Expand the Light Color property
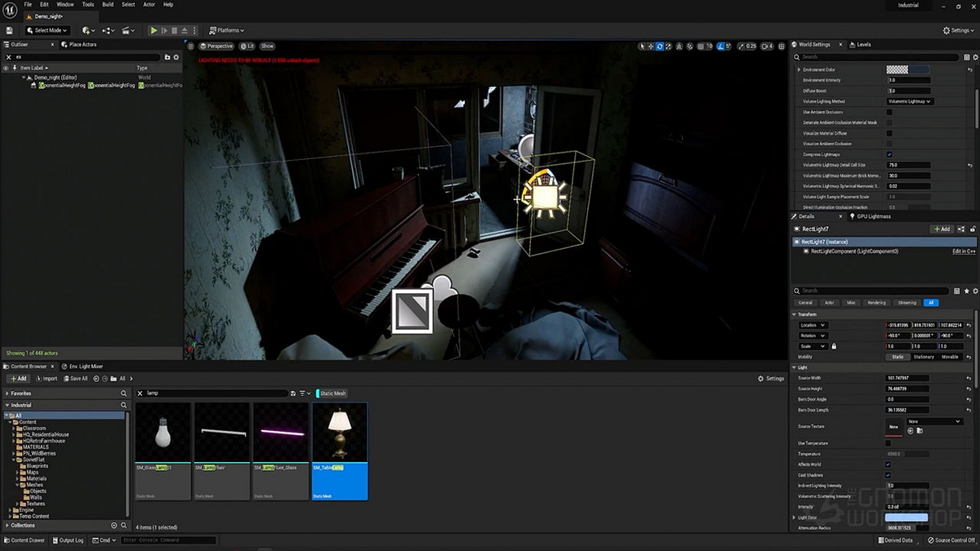The width and height of the screenshot is (980, 551). point(795,518)
